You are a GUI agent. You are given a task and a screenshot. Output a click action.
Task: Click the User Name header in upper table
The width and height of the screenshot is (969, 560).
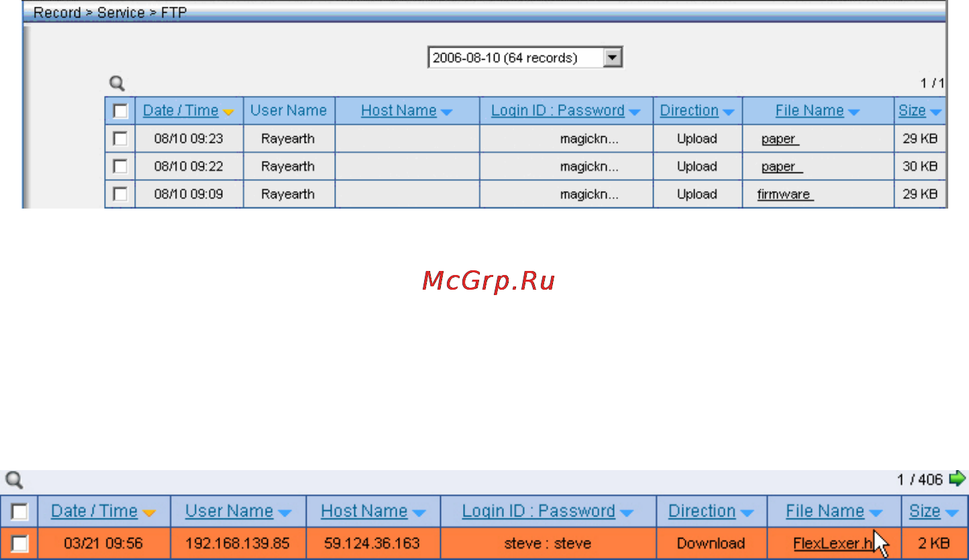click(x=289, y=111)
